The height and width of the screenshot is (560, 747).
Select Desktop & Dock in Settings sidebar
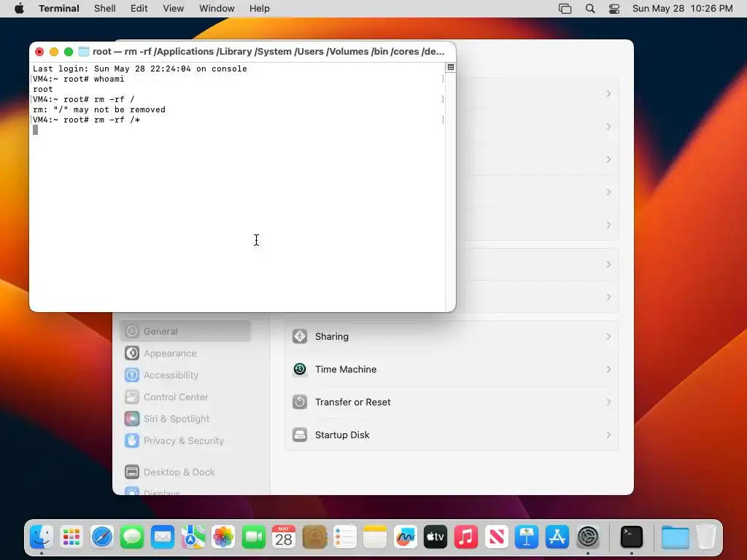tap(185, 472)
